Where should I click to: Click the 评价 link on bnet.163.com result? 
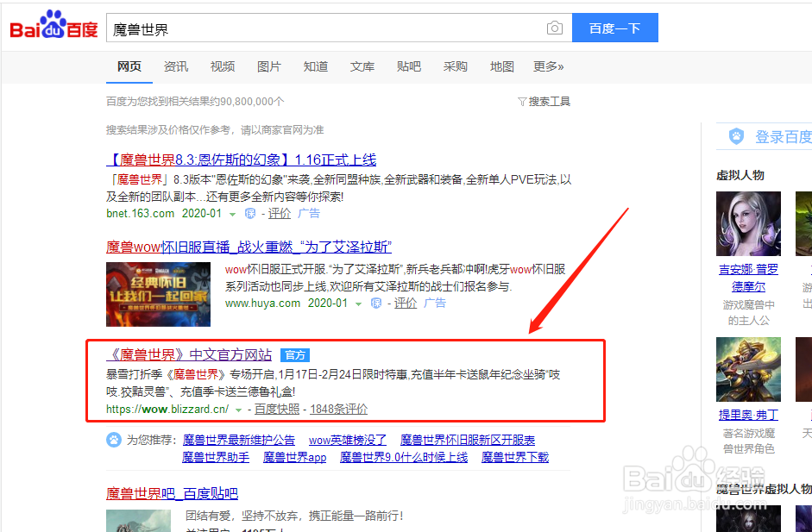pyautogui.click(x=279, y=214)
